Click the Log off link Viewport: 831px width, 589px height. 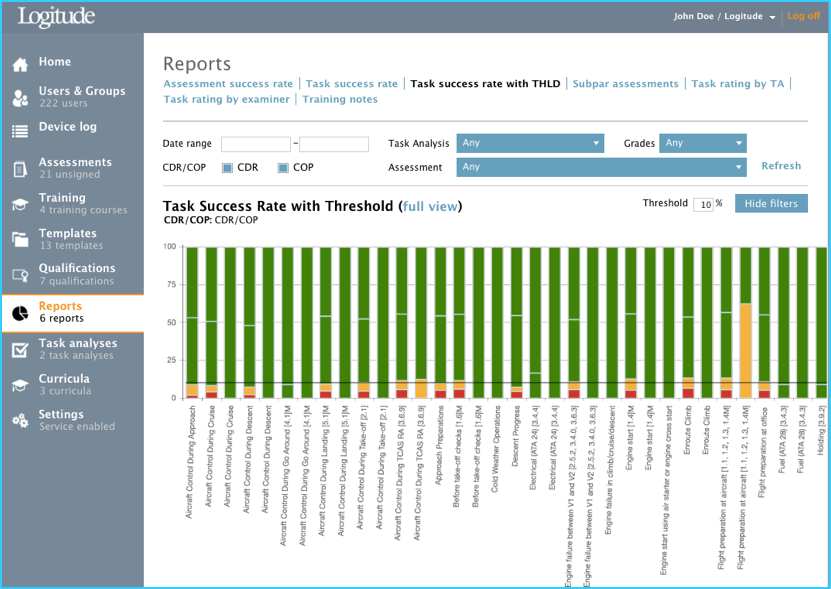803,16
